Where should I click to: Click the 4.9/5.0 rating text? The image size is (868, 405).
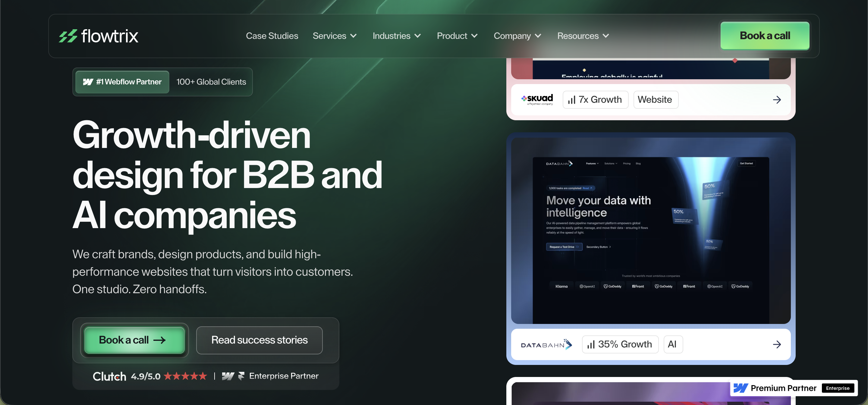click(146, 376)
